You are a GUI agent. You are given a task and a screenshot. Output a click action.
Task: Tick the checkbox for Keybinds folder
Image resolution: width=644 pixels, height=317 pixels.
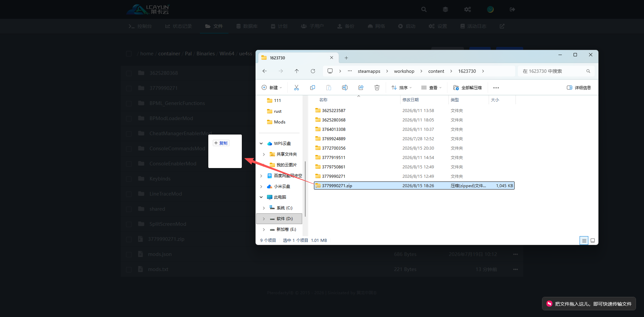click(x=129, y=179)
